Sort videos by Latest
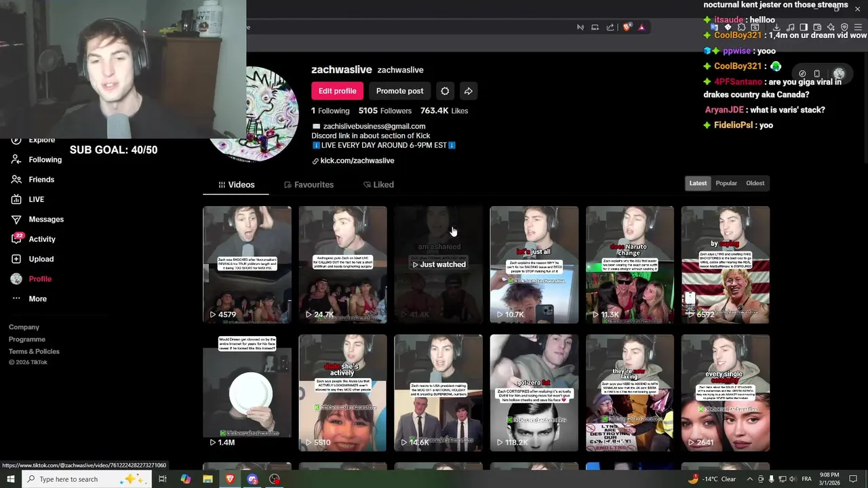 pos(698,183)
